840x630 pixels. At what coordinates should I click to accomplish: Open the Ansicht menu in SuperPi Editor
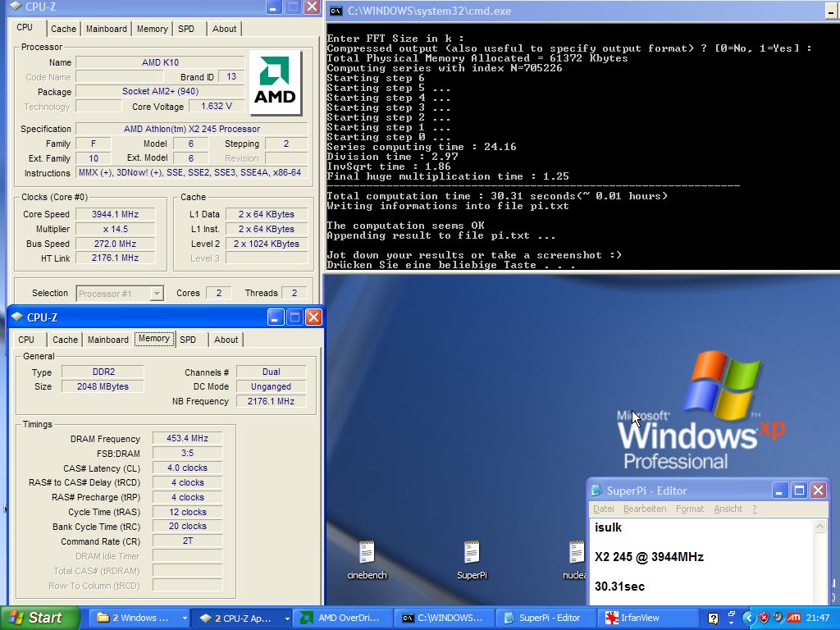point(728,509)
